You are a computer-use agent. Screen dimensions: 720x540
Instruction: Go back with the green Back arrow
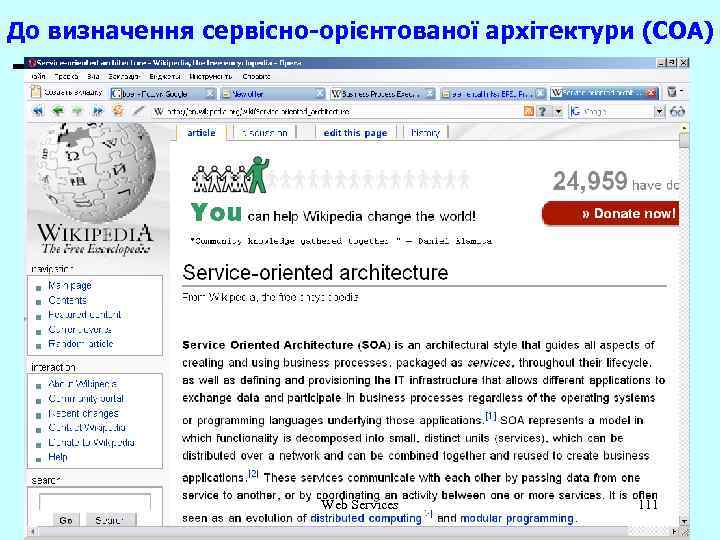[x=58, y=111]
